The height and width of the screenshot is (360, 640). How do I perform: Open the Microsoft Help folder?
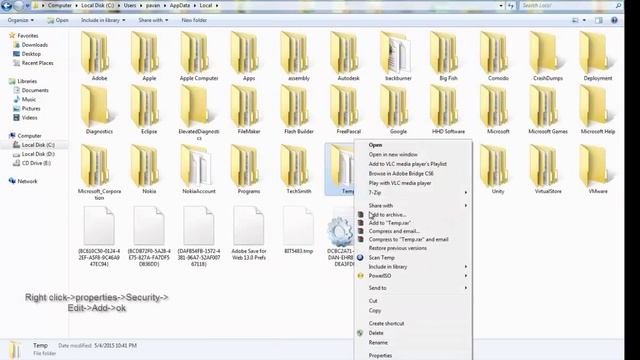click(598, 110)
